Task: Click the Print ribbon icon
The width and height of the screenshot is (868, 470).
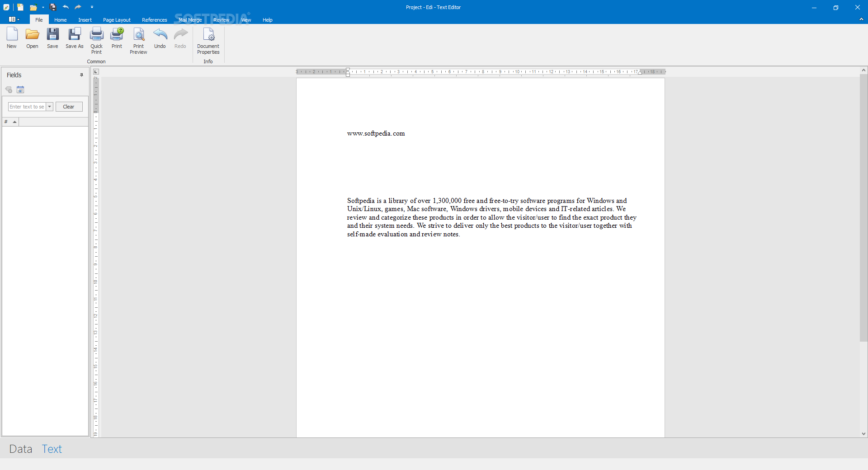Action: (x=117, y=38)
